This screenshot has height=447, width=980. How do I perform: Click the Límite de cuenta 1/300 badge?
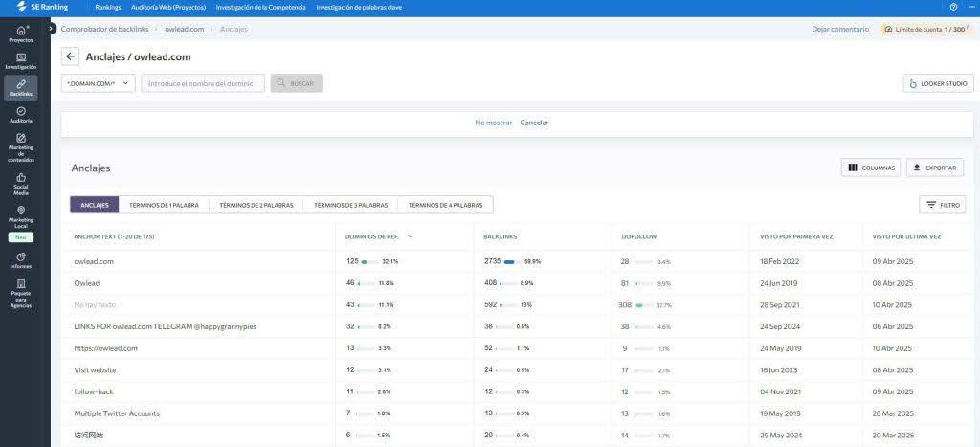[925, 29]
